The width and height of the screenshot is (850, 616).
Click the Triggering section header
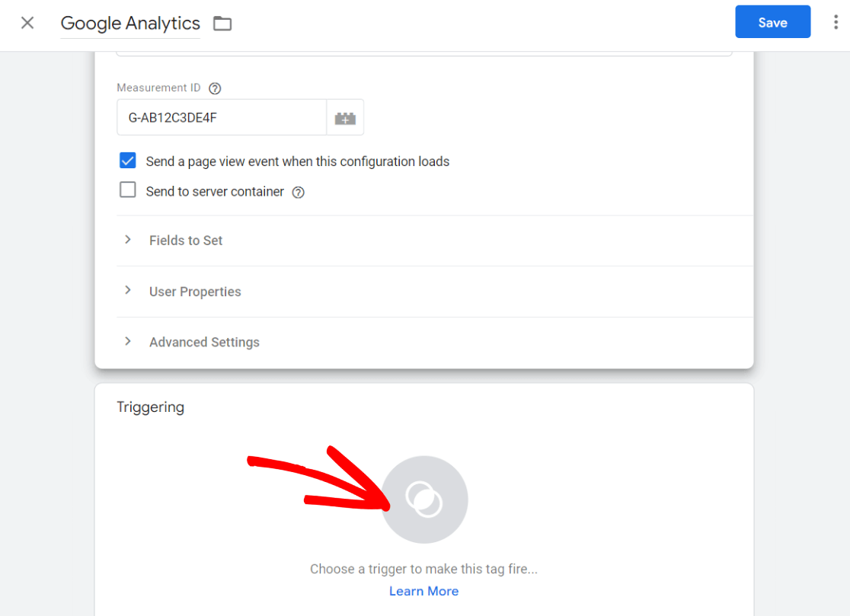(150, 407)
